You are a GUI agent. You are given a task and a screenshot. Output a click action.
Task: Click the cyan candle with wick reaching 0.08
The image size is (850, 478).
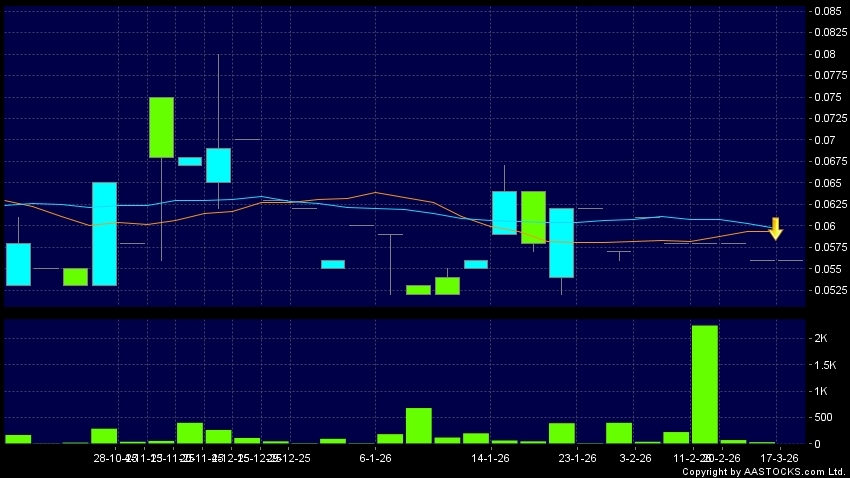218,165
